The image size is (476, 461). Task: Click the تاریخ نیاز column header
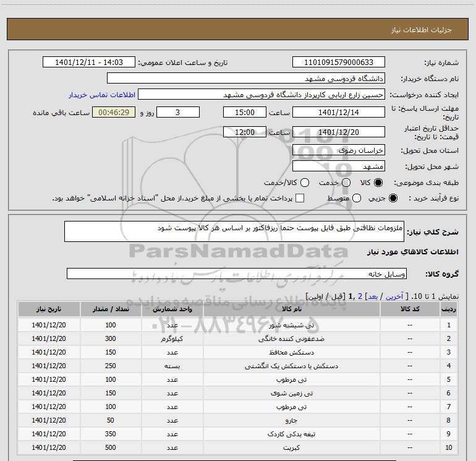[49, 309]
